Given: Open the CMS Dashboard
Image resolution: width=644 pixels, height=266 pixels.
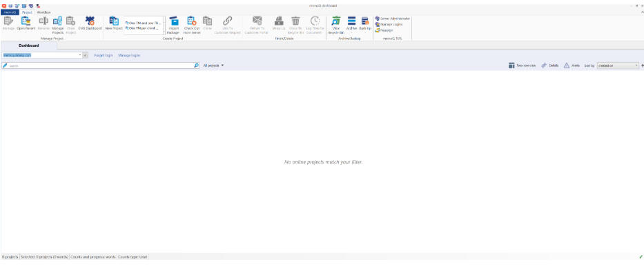Looking at the screenshot, I should tap(90, 23).
